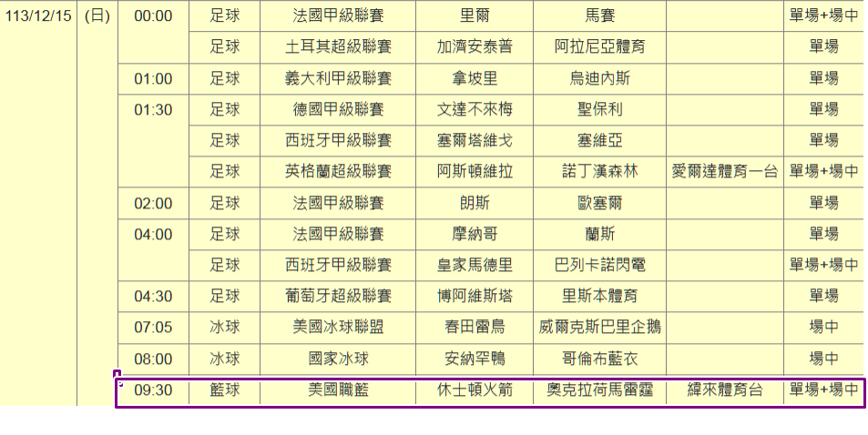Viewport: 868px width, 435px height.
Task: Click away team 威爾克斯巴里企鵝
Action: 599,328
